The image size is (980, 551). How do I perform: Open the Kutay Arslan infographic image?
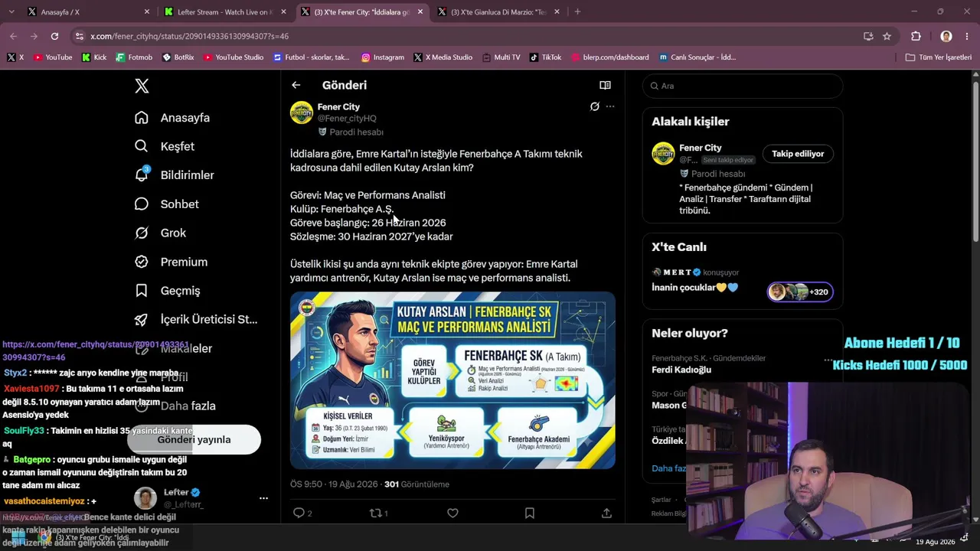click(452, 380)
